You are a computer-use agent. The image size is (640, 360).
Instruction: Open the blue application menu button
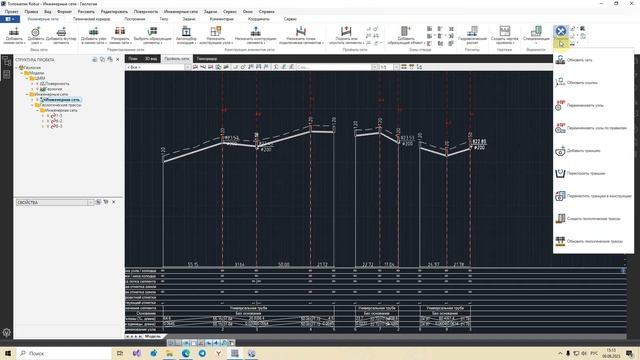(x=10, y=19)
